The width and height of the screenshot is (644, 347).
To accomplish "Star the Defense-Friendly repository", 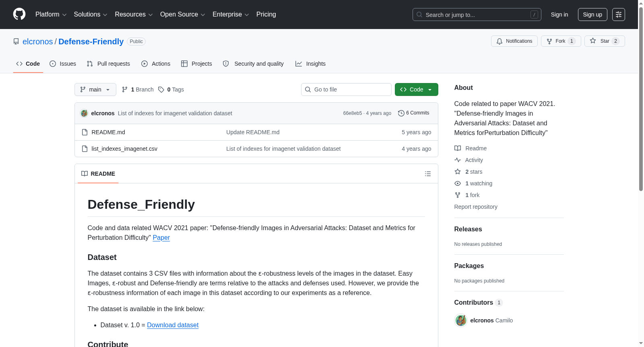I will 605,41.
